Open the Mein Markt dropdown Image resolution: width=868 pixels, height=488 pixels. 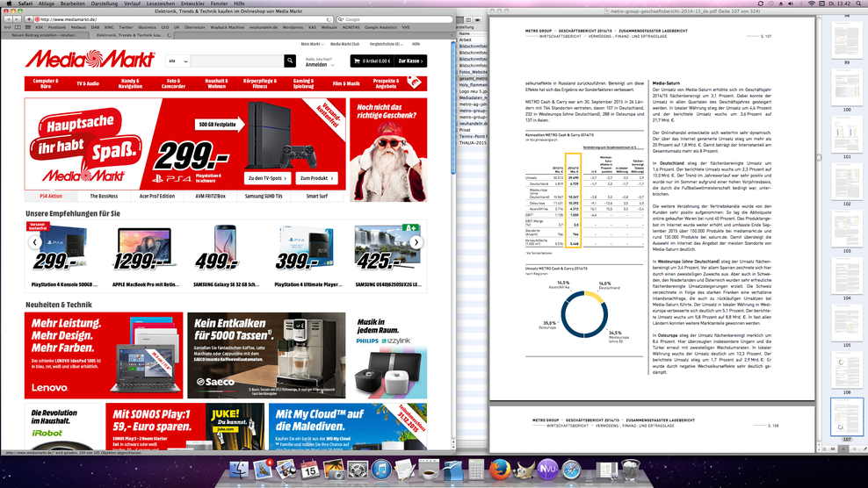coord(312,44)
